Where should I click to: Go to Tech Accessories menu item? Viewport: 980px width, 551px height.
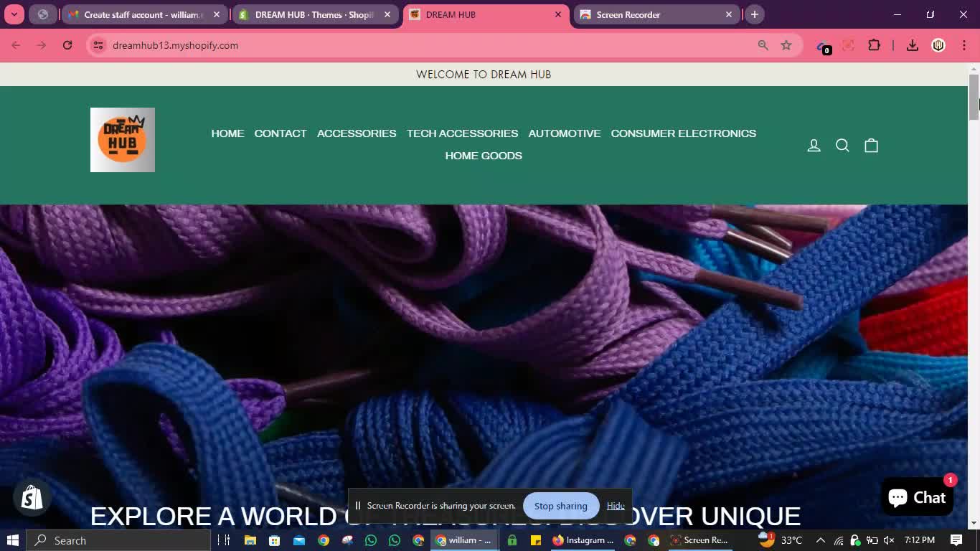tap(462, 133)
